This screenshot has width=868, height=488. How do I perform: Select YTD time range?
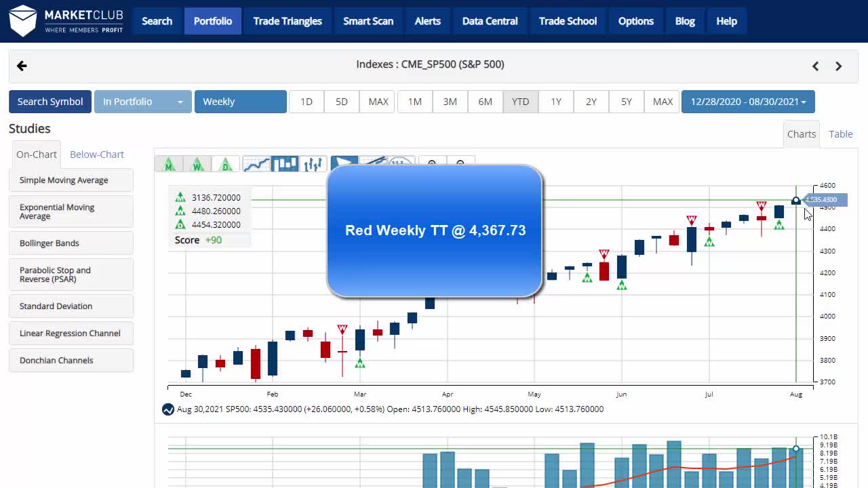click(x=521, y=102)
